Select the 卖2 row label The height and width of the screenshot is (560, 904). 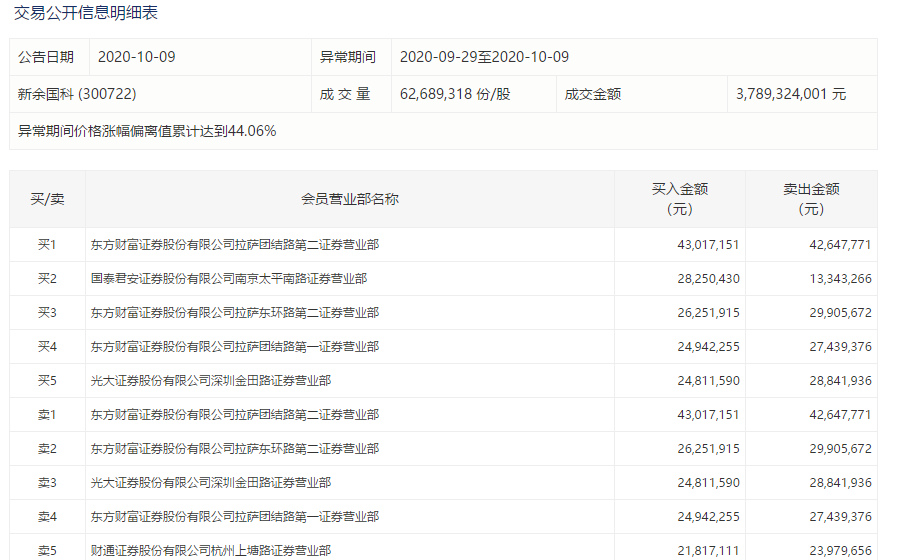[x=47, y=449]
